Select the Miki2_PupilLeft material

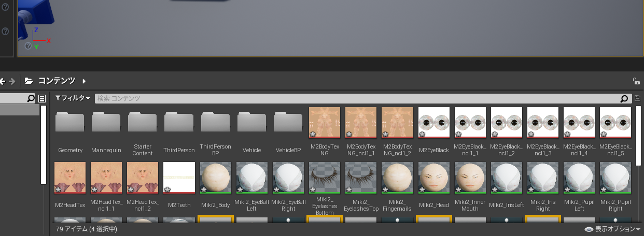579,178
